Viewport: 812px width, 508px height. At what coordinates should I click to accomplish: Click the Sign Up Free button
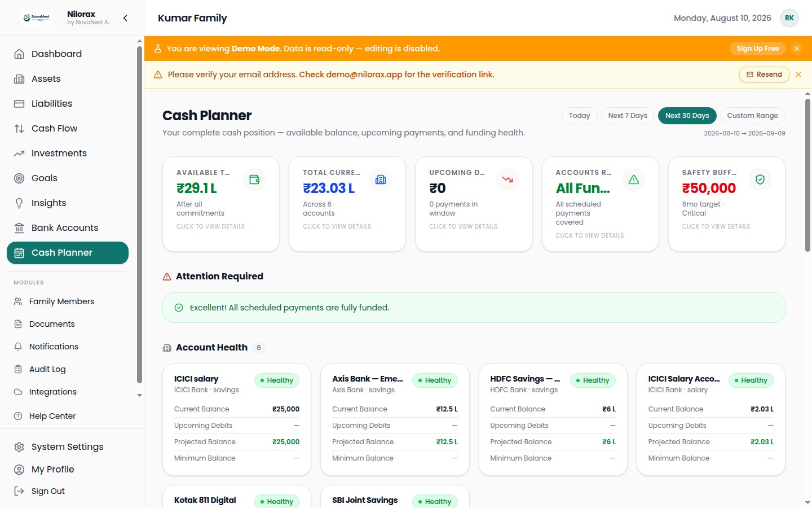758,49
